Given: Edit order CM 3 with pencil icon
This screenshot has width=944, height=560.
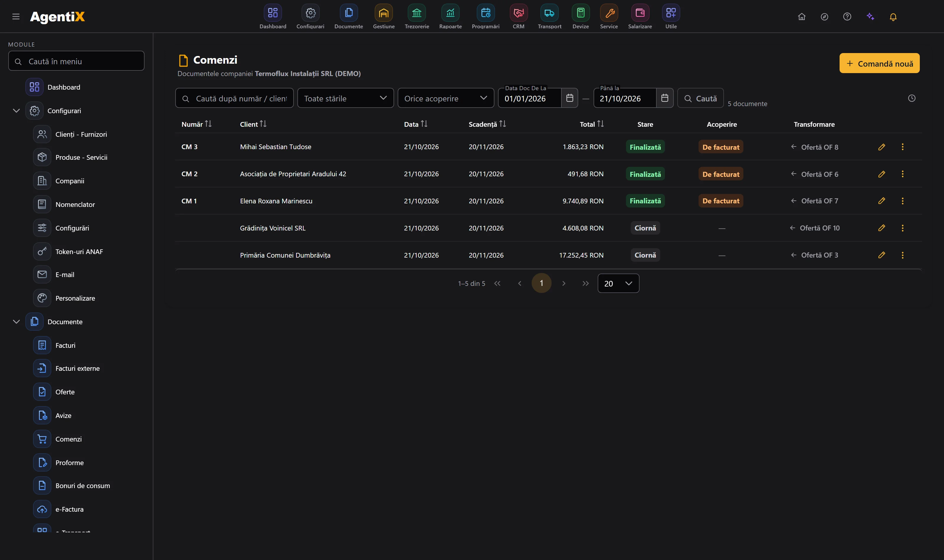Looking at the screenshot, I should (881, 147).
